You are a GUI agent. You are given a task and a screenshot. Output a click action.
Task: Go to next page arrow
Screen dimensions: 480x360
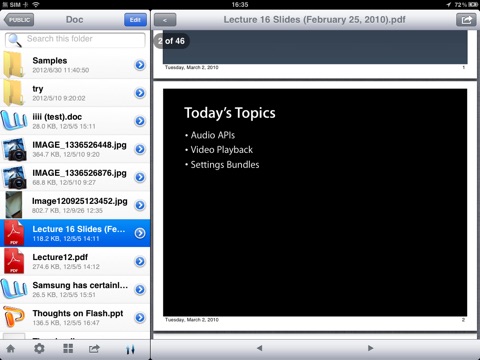point(370,348)
